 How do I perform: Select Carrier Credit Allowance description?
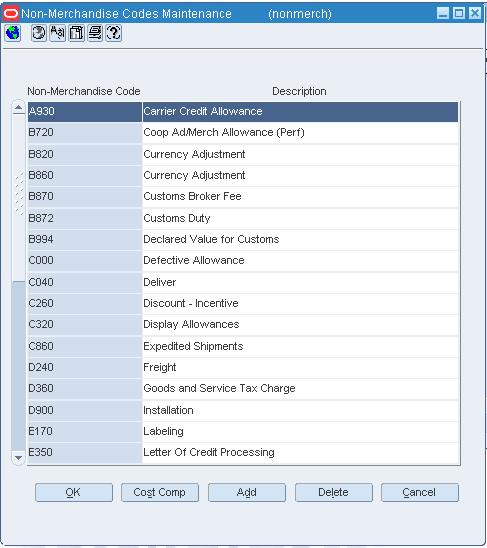point(300,112)
